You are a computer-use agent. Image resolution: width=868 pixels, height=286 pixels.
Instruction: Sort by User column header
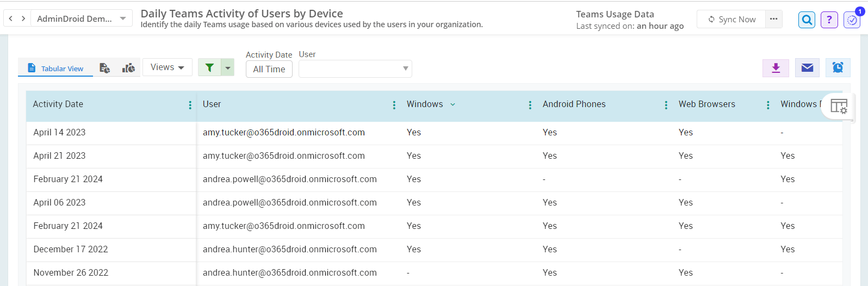[212, 104]
